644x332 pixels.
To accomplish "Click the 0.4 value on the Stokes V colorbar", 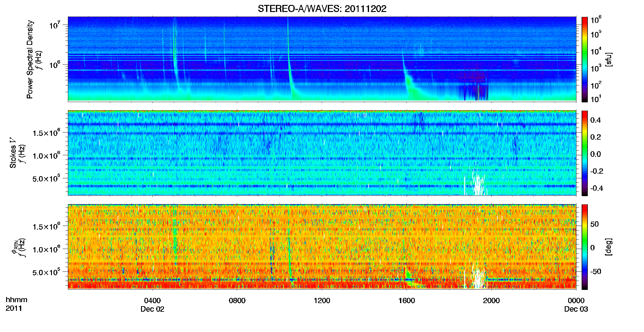I will 596,120.
